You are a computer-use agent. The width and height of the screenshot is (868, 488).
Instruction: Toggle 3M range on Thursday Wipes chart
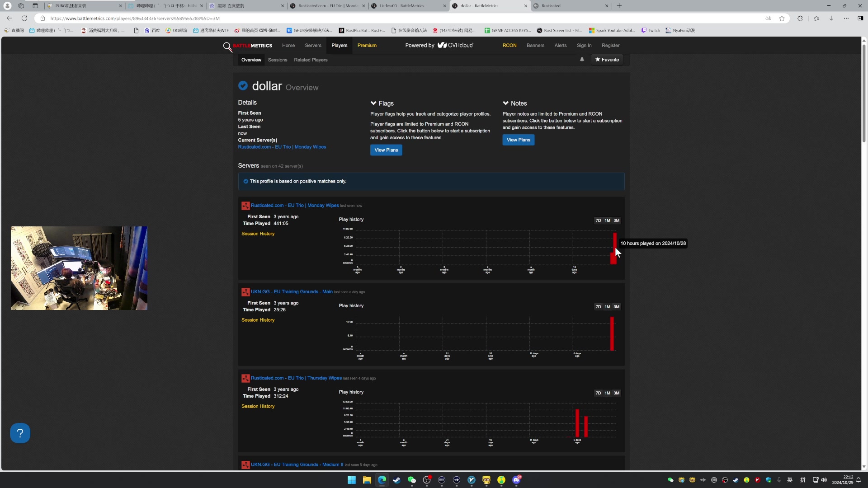point(616,393)
